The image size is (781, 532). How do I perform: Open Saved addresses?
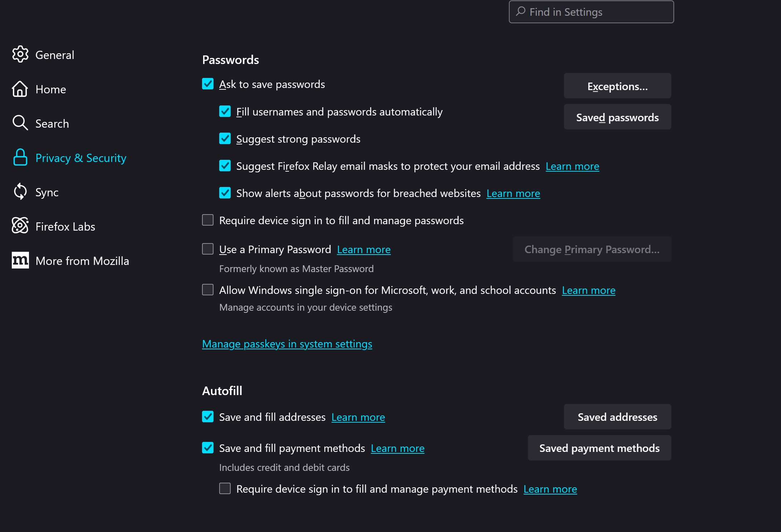coord(617,417)
